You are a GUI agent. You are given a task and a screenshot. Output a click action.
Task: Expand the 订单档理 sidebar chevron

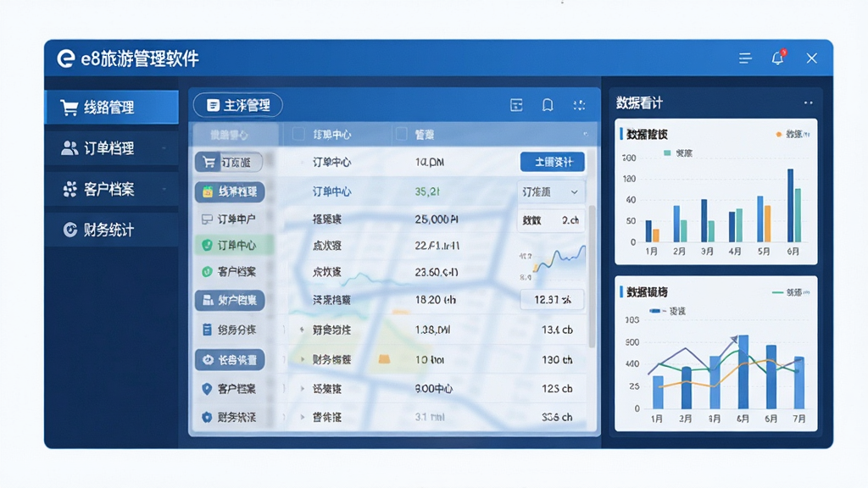tap(164, 148)
